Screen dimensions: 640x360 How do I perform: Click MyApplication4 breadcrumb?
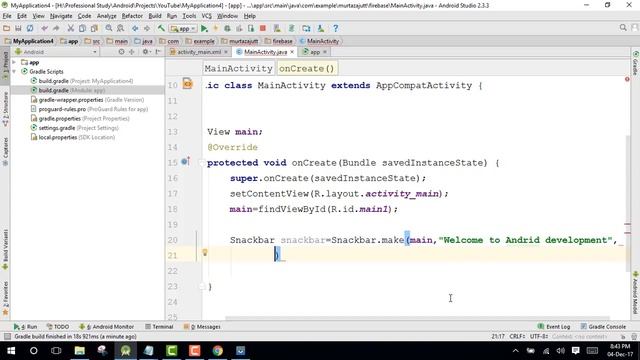29,41
